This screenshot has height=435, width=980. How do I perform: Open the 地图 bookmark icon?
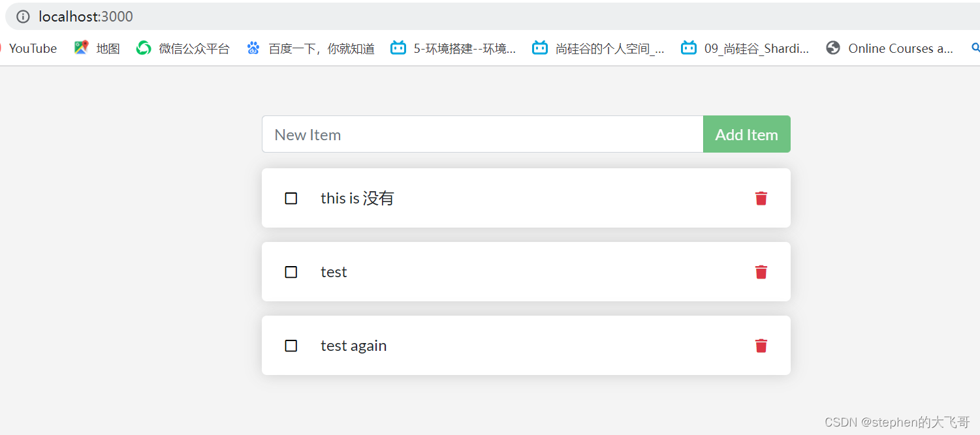click(x=81, y=48)
